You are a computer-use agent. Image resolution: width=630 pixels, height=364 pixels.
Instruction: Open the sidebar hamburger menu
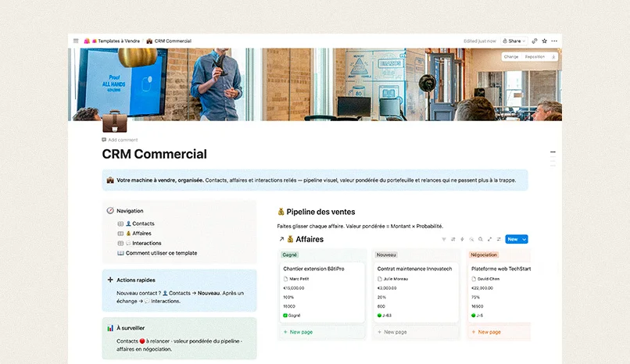(x=76, y=41)
